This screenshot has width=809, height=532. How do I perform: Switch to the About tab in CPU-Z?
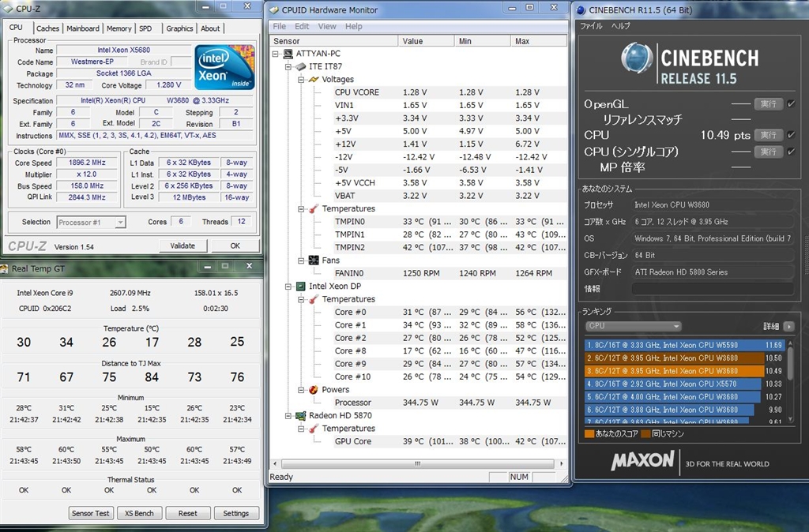[x=210, y=28]
